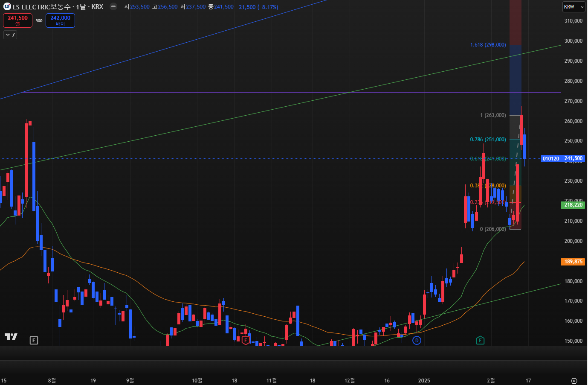Click the change value −21,500 (−8.17%)
The image size is (588, 385).
(257, 7)
